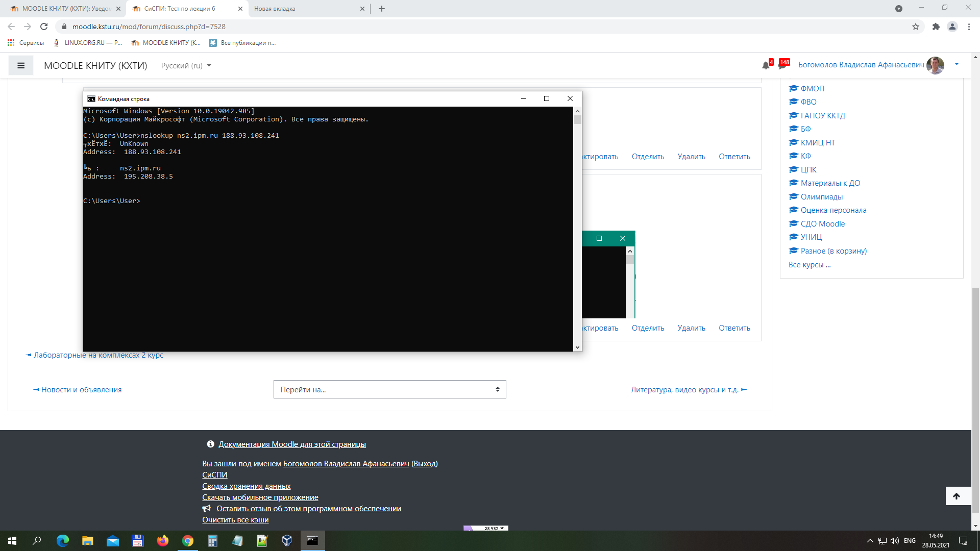Open LINUX.ORG.RU bookmark

(88, 43)
